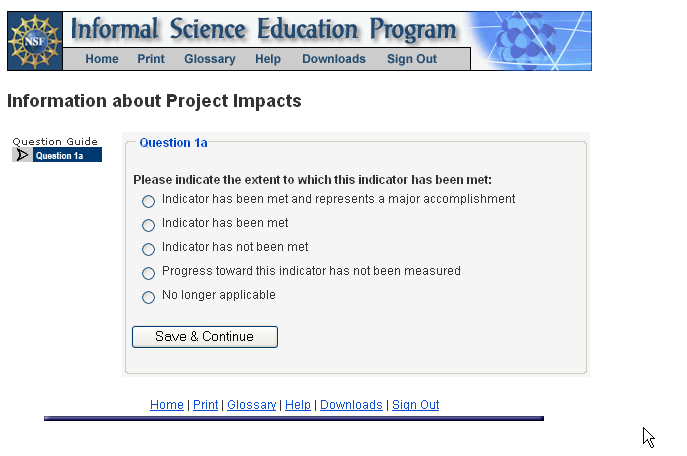
Task: Click the NSF logo icon
Action: (34, 41)
